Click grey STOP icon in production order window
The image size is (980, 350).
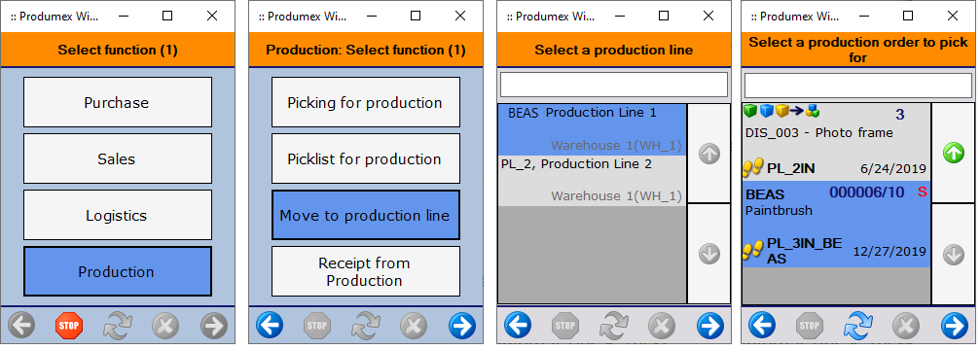coord(810,326)
